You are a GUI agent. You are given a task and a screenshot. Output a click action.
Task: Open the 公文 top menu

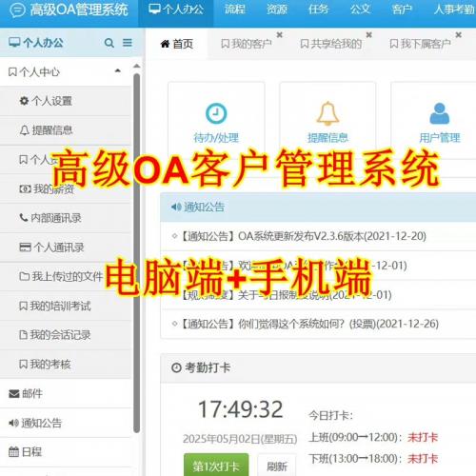point(360,10)
